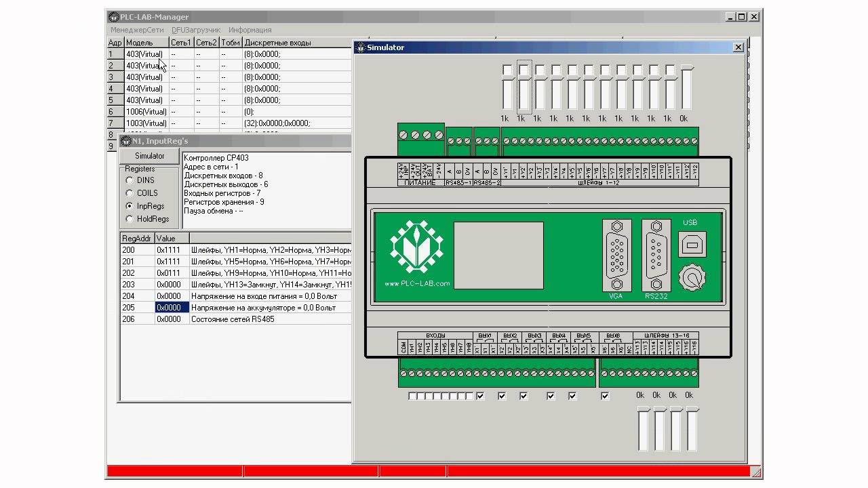Click the USB port on the controller

(692, 245)
